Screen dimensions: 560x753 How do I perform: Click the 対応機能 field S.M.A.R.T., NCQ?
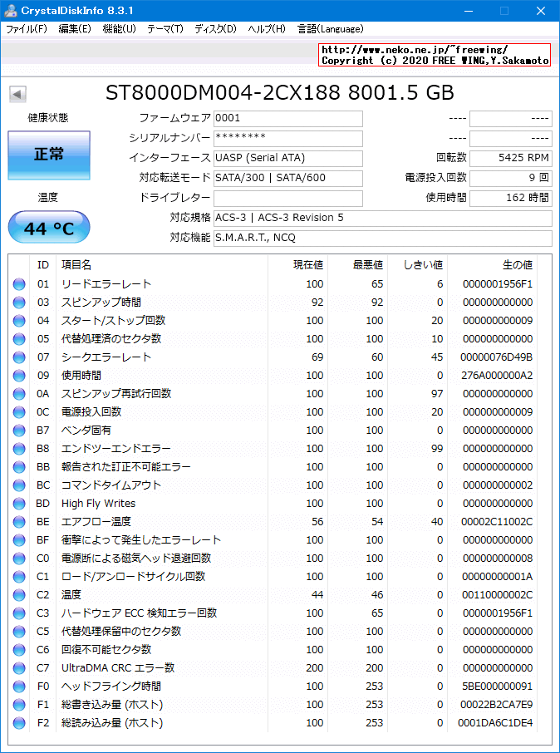[383, 239]
